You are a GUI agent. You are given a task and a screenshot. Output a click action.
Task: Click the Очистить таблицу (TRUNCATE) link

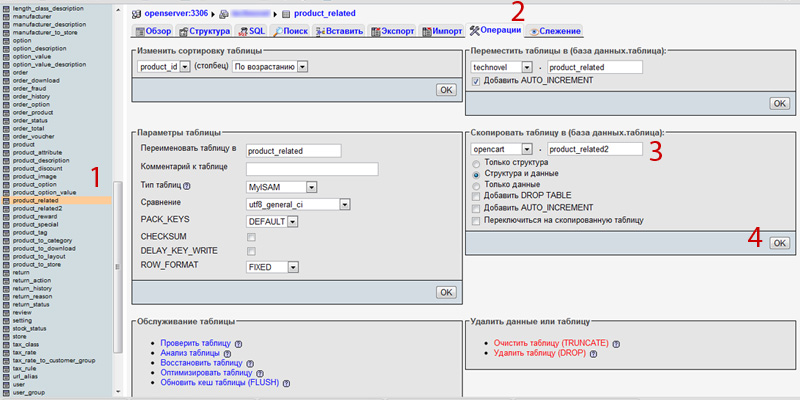(551, 343)
